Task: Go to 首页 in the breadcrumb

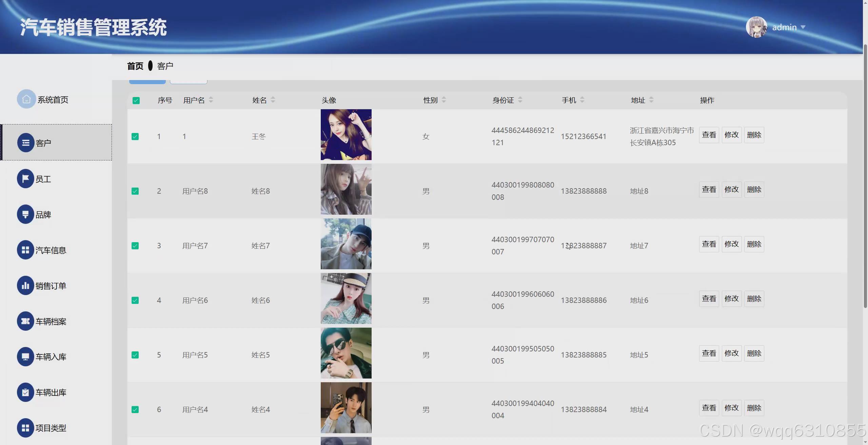Action: [x=135, y=66]
